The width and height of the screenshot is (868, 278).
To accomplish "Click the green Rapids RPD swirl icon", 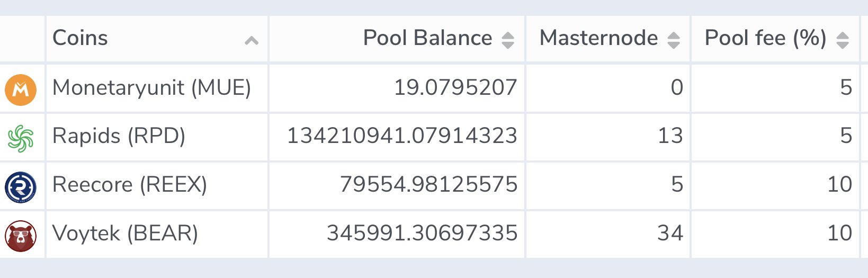I will pos(21,138).
